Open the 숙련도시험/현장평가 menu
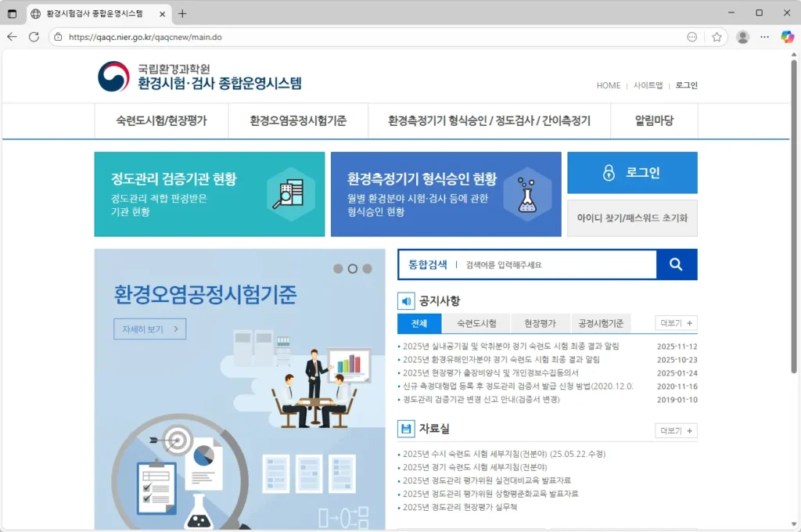801x532 pixels. point(161,120)
